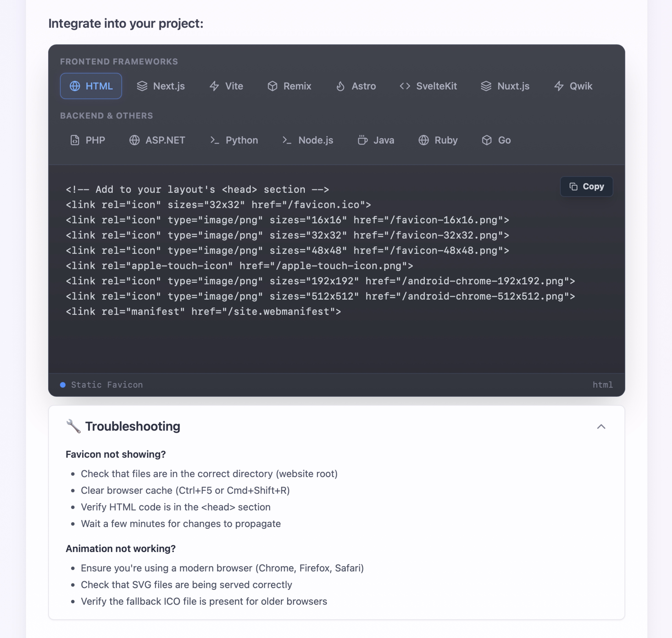Select the ASP.NET backend tab

pyautogui.click(x=157, y=140)
